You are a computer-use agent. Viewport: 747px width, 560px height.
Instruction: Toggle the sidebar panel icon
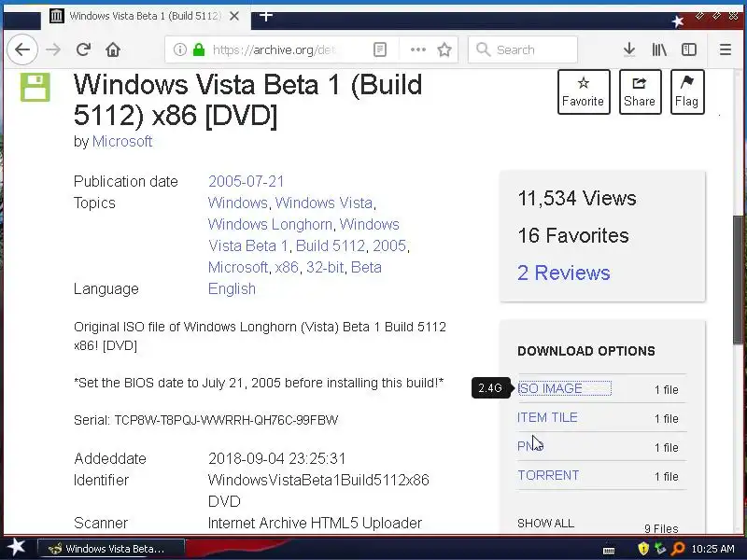(689, 49)
